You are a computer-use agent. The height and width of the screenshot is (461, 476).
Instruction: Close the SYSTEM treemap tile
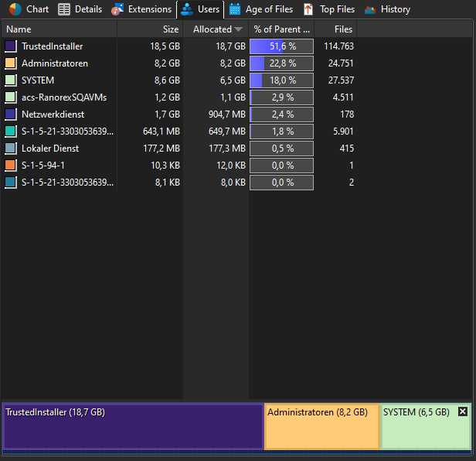pos(463,411)
